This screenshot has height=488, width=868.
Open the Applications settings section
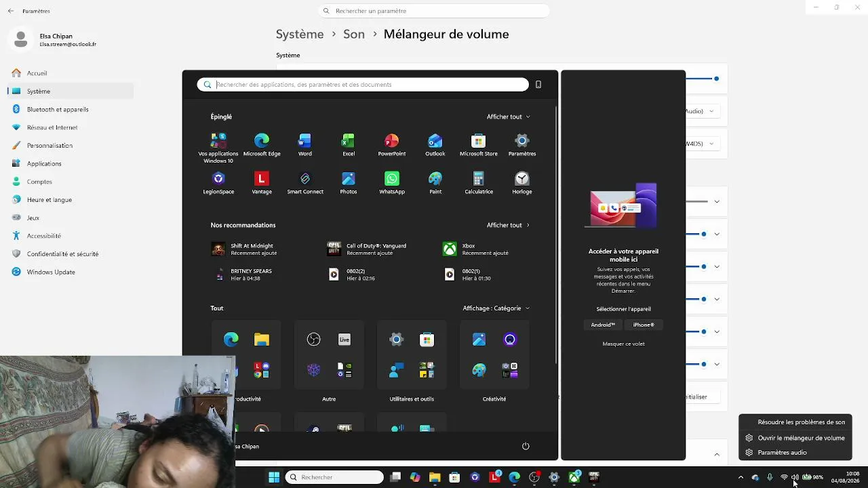[71, 163]
